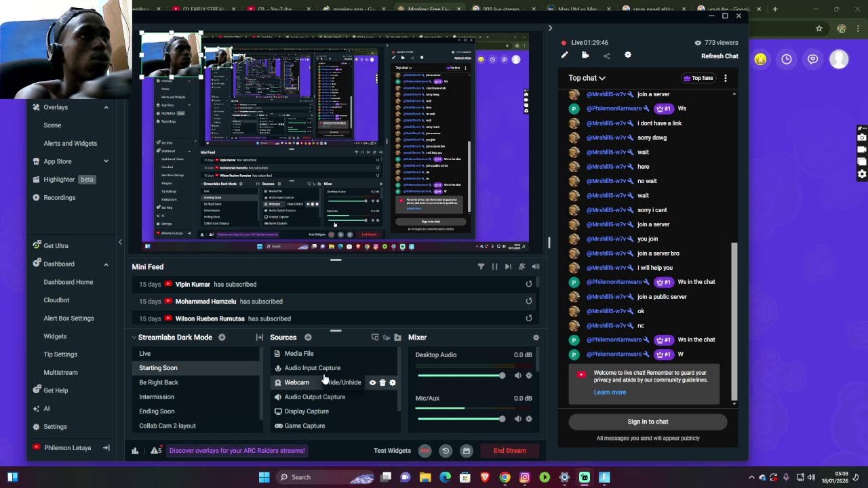Image resolution: width=868 pixels, height=488 pixels.
Task: Toggle Mini Feed alert volume speaker icon
Action: pos(536,267)
